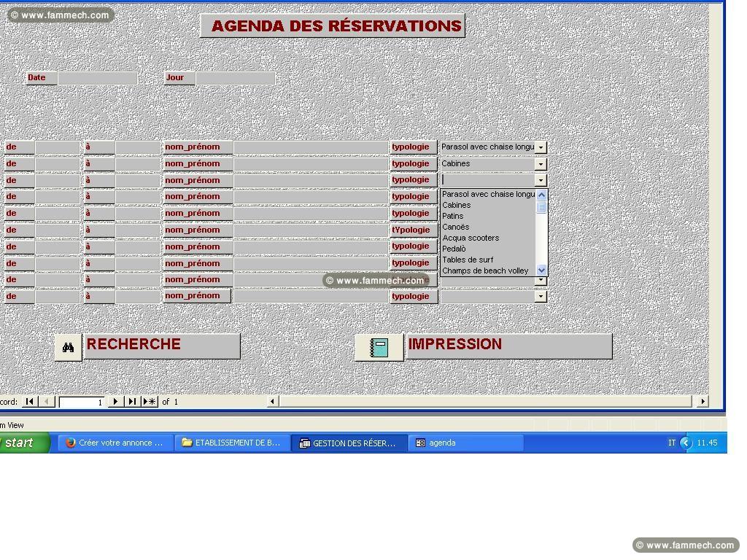The width and height of the screenshot is (747, 560).
Task: Click IT language indicator in tray
Action: [672, 443]
